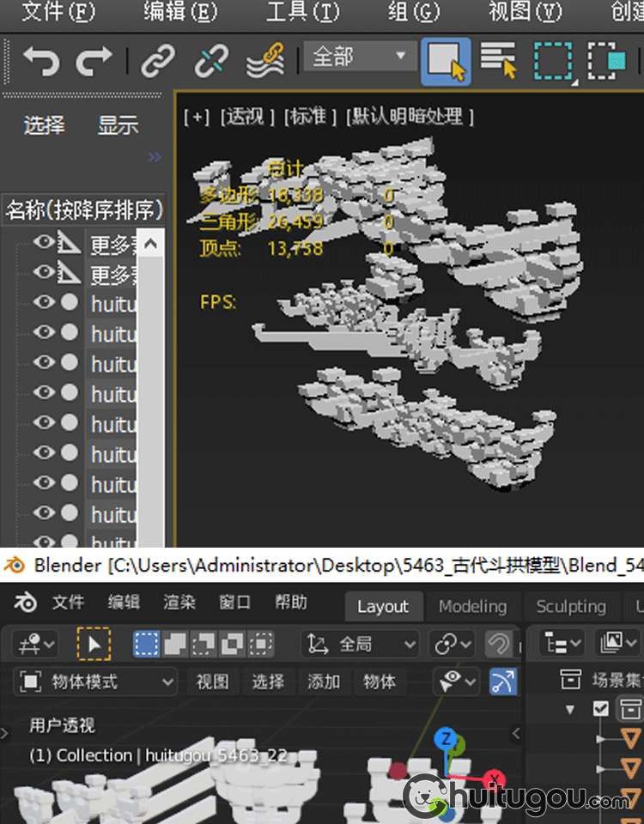Click the Undo arrow in 3ds Max toolbar
Image resolution: width=644 pixels, height=824 pixels.
(40, 61)
